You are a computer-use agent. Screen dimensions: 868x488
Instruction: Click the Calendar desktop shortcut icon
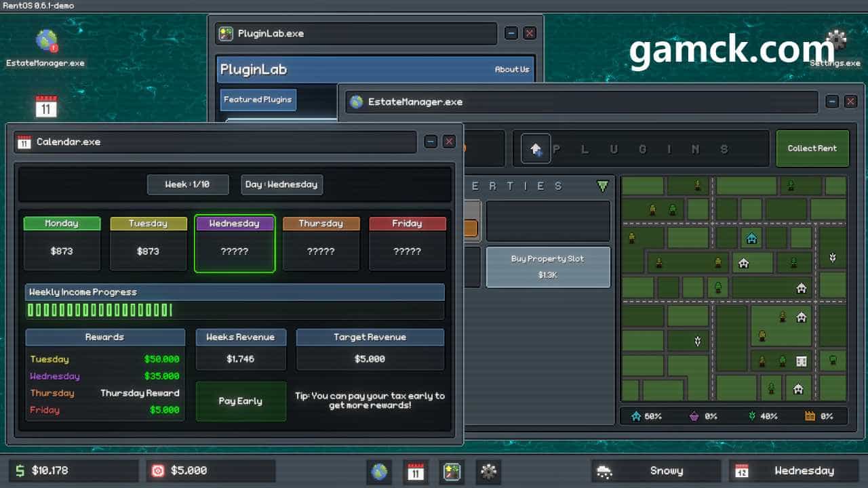46,106
